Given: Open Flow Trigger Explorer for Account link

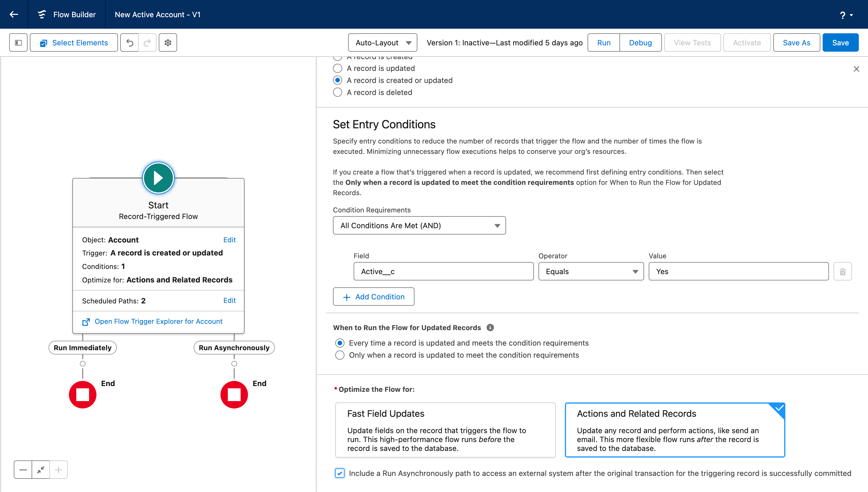Looking at the screenshot, I should click(x=158, y=321).
